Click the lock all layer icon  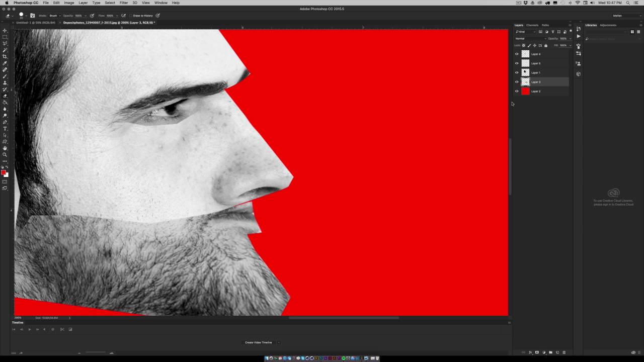[x=546, y=45]
